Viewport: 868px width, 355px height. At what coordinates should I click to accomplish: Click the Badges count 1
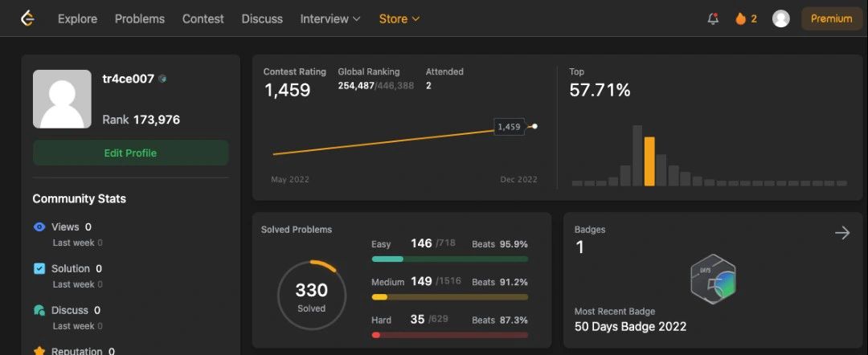tap(579, 247)
